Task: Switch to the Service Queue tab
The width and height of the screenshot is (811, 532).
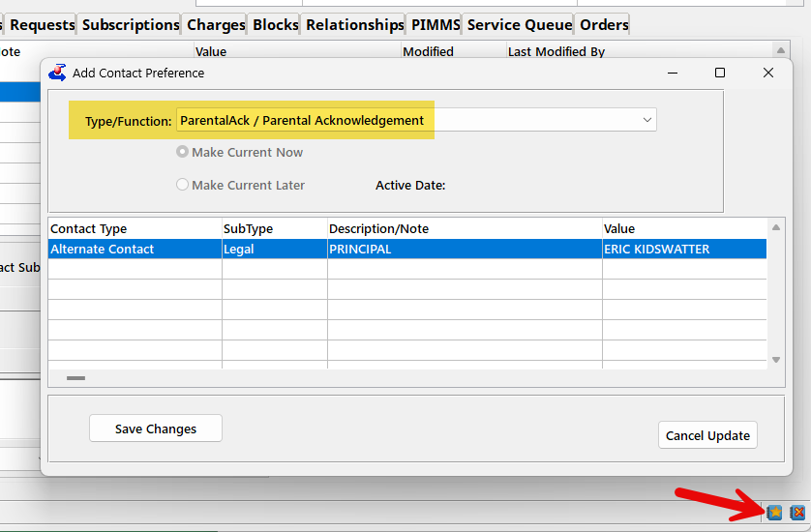Action: tap(520, 25)
